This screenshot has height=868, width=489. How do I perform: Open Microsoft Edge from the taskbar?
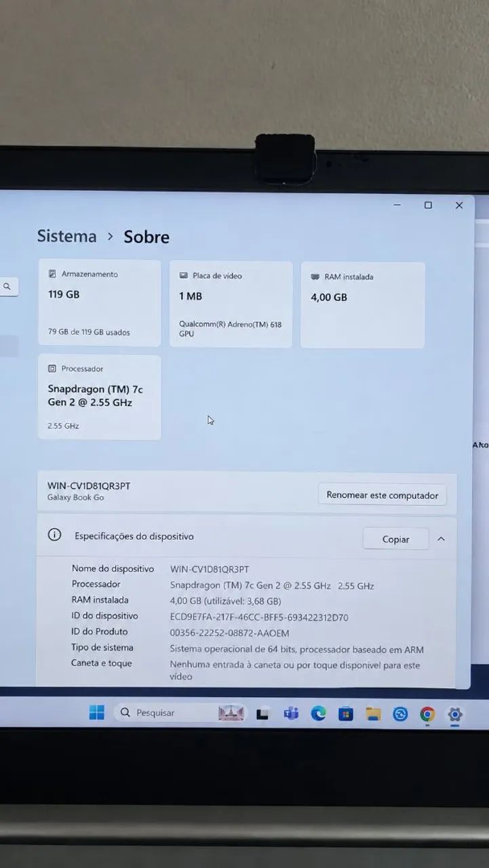point(318,713)
